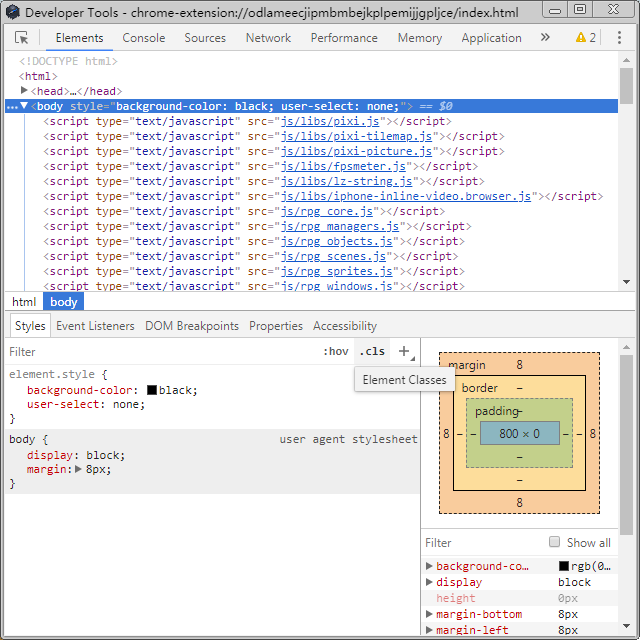
Task: Switch to the Console tab
Action: point(144,38)
